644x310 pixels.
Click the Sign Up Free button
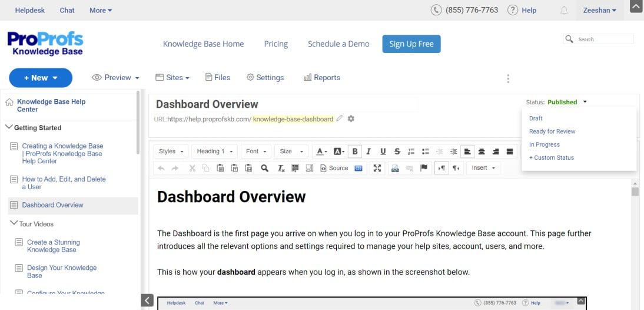(x=411, y=44)
